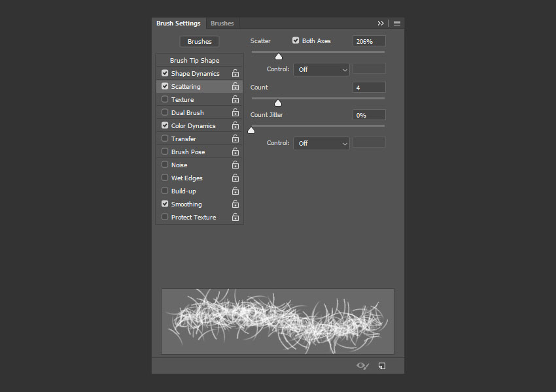The width and height of the screenshot is (556, 392).
Task: Enable the Build-up checkbox
Action: tap(165, 191)
